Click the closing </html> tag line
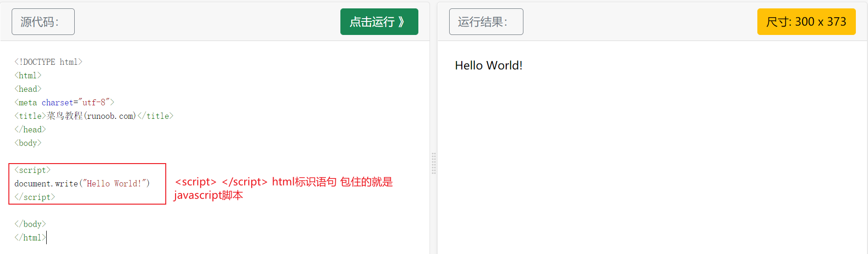Image resolution: width=868 pixels, height=254 pixels. [x=30, y=238]
